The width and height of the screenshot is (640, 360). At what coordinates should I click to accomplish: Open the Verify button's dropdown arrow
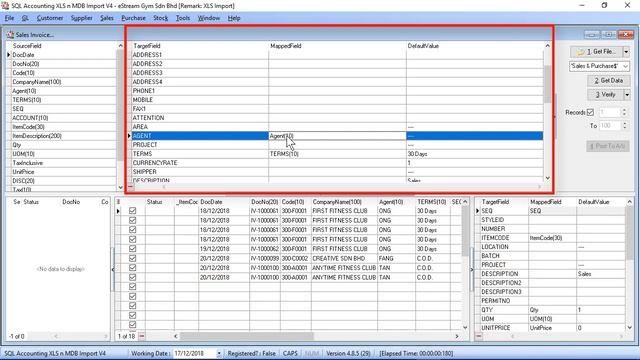[627, 95]
